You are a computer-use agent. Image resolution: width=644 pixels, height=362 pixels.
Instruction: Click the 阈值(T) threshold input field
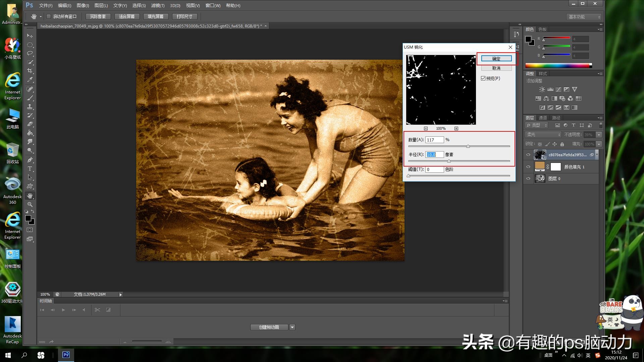tap(434, 170)
